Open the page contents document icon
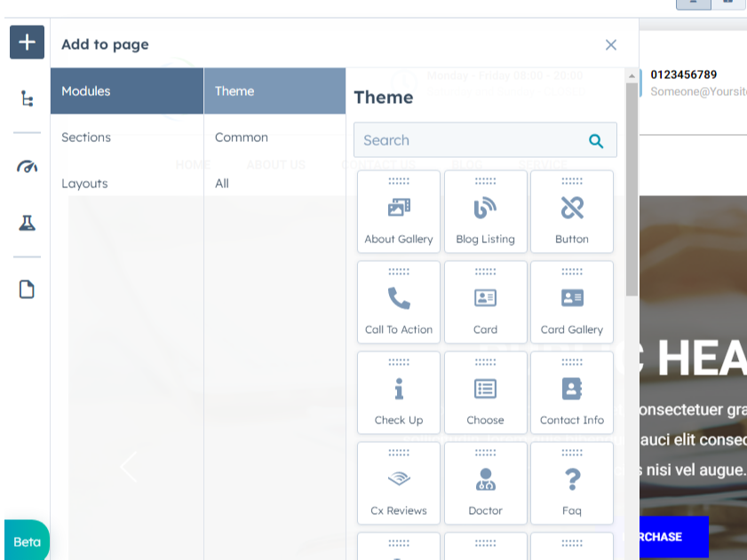The width and height of the screenshot is (747, 560). (27, 289)
